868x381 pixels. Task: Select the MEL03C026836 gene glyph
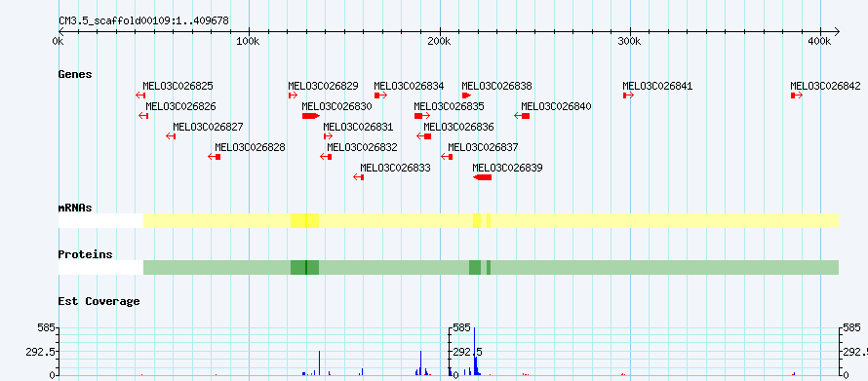pos(424,136)
